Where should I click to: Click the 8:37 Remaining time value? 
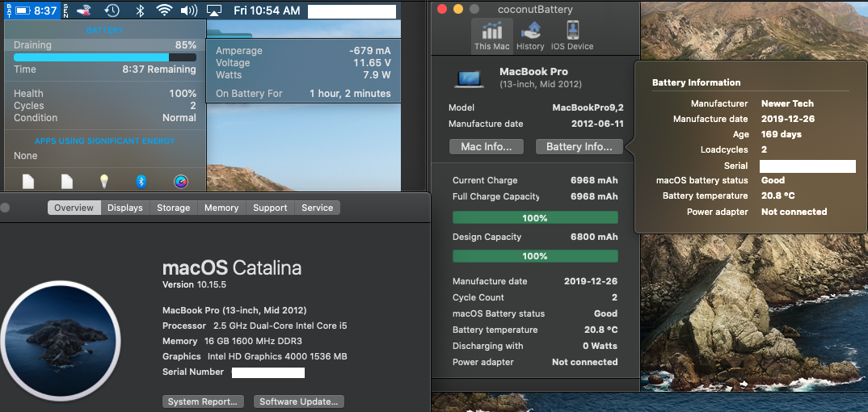point(159,69)
